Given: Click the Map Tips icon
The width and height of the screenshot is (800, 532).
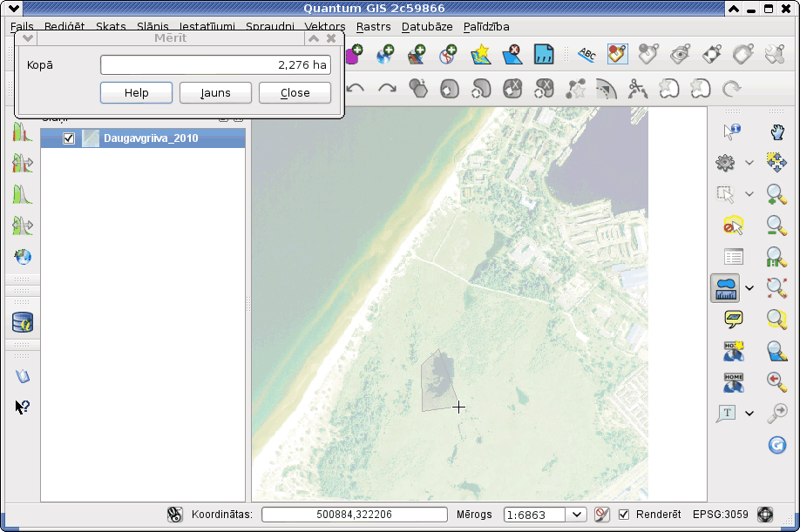Looking at the screenshot, I should pos(733,320).
